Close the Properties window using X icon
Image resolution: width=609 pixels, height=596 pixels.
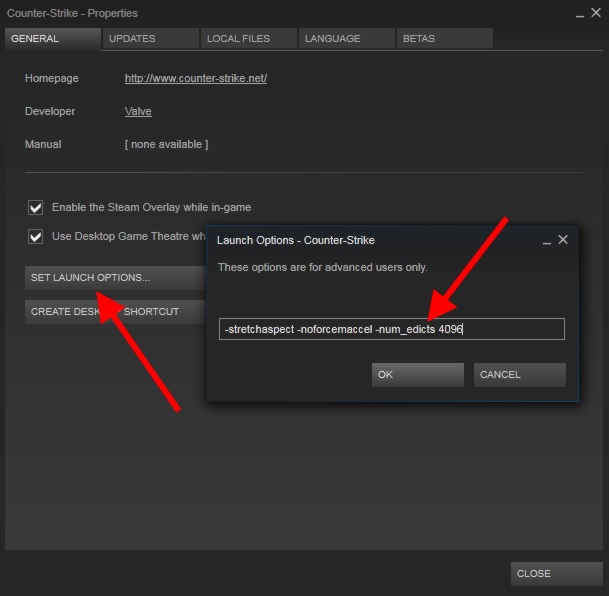596,13
